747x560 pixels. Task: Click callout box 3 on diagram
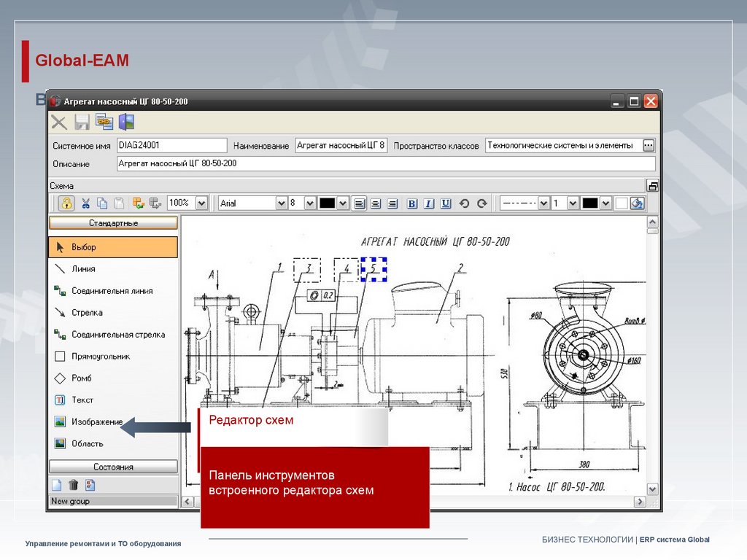307,270
